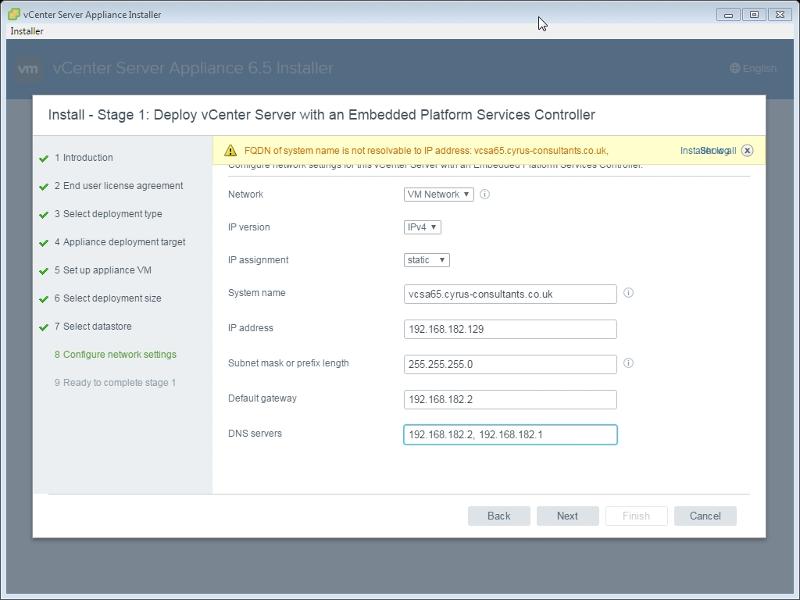Open the Installer menu

[x=27, y=31]
